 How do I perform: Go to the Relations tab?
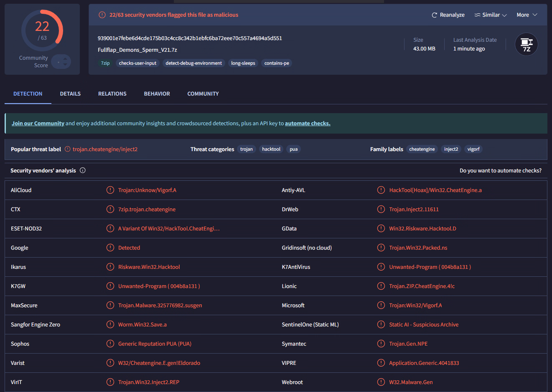(112, 94)
